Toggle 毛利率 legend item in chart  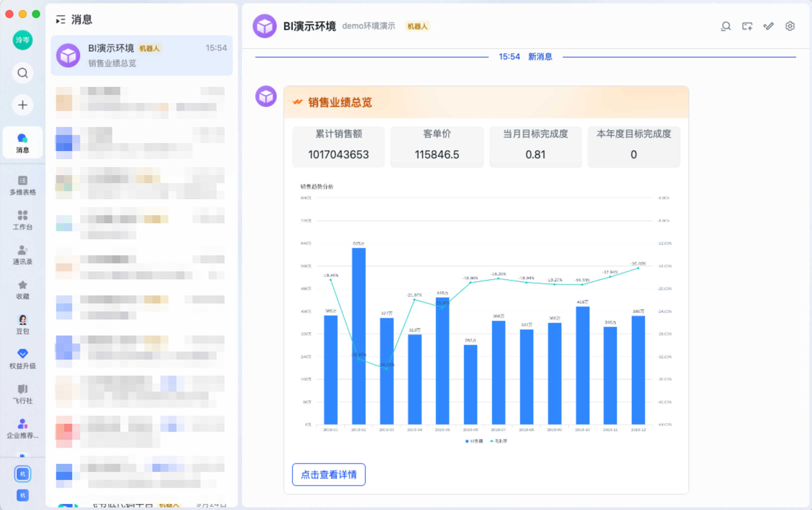[499, 441]
